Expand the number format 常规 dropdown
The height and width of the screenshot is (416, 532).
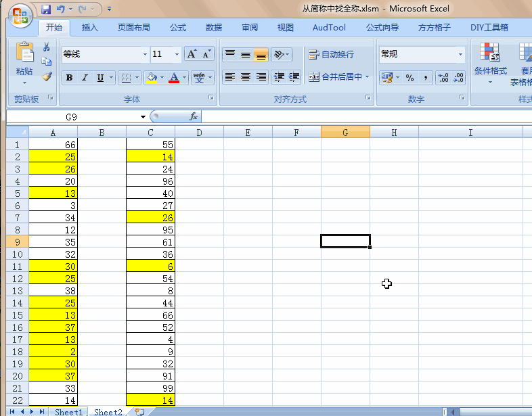coord(460,55)
